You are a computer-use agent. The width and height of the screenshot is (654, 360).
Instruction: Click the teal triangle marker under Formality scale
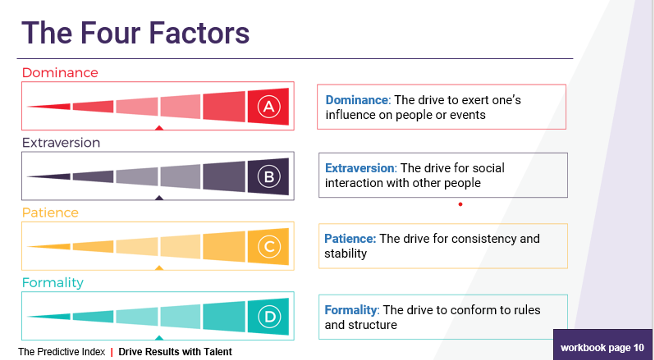tap(159, 338)
